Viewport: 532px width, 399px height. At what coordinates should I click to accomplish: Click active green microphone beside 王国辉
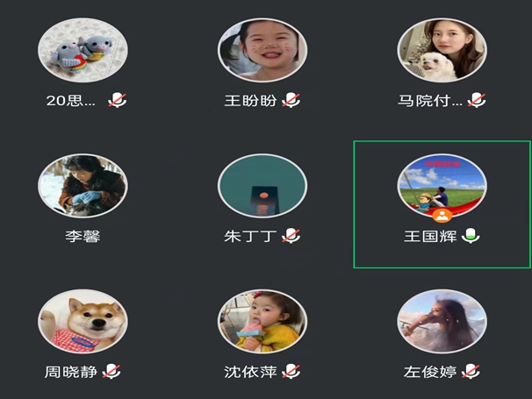(471, 236)
